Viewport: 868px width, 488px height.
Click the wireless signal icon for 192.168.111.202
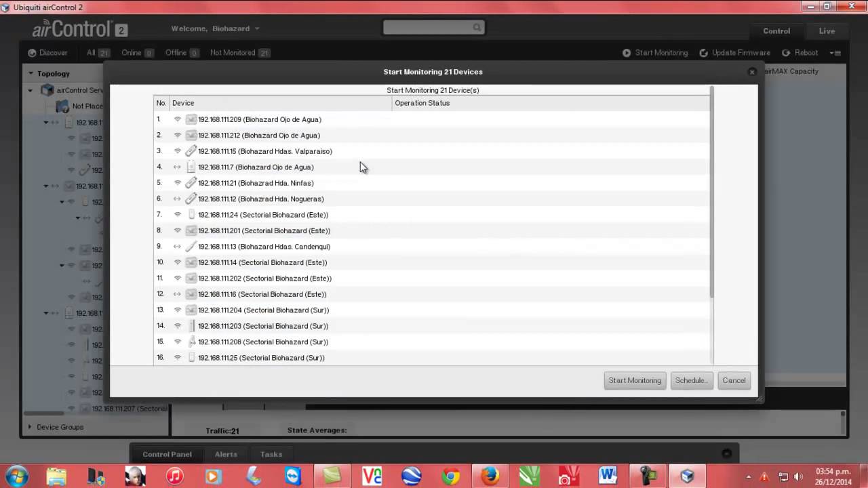[178, 279]
